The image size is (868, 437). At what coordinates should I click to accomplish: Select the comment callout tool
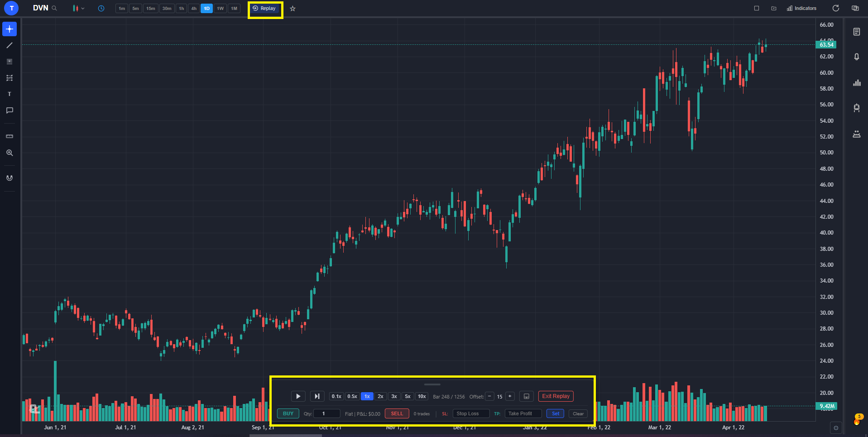coord(10,110)
